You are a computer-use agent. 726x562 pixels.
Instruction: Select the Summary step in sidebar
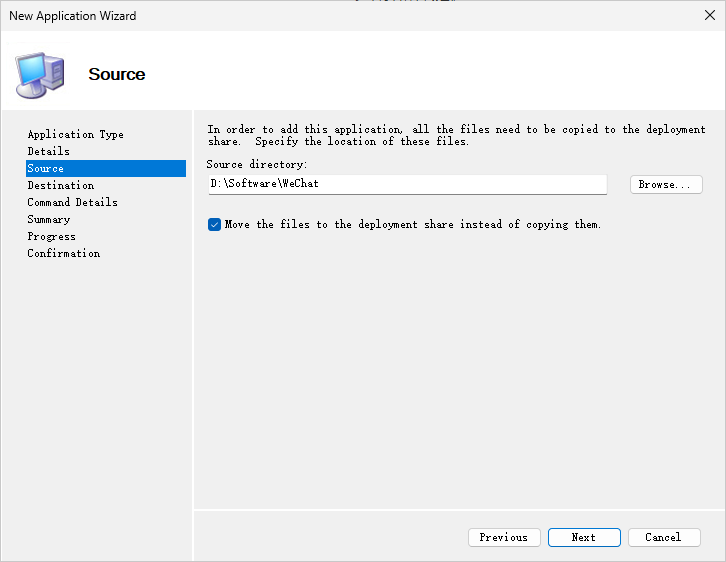coord(48,219)
